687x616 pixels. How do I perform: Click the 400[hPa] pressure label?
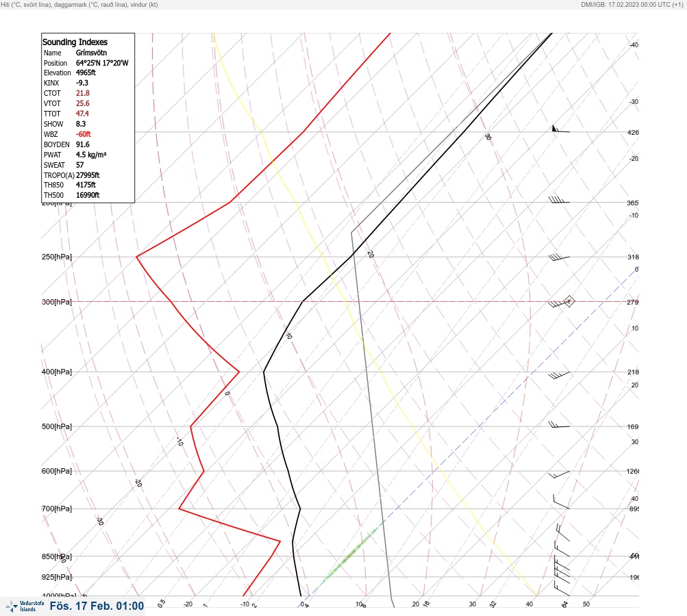[57, 372]
